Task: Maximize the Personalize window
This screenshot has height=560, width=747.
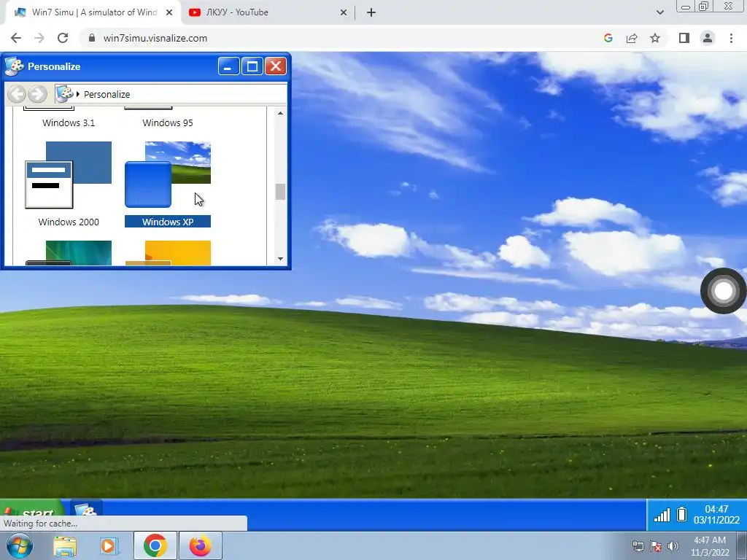Action: click(252, 66)
